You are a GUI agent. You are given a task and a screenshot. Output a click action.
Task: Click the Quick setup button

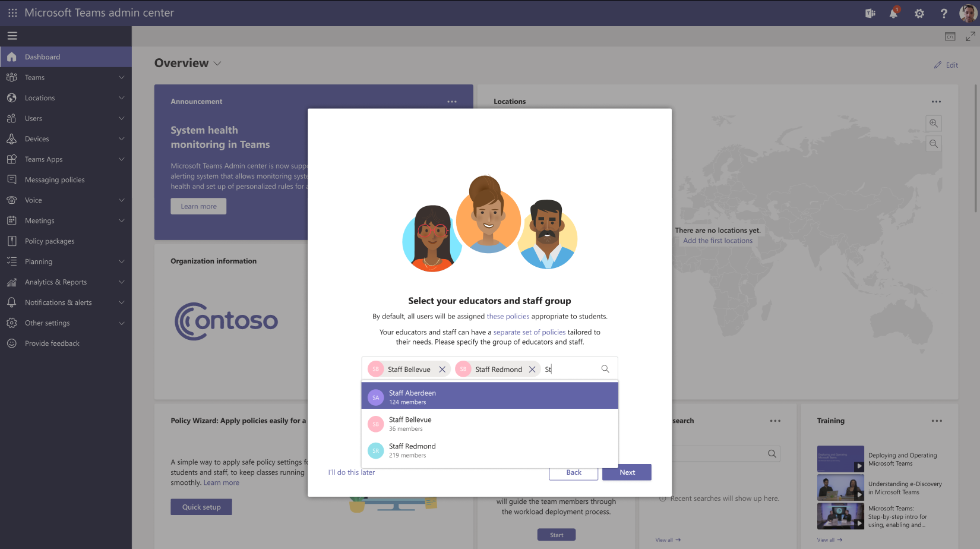pyautogui.click(x=201, y=507)
